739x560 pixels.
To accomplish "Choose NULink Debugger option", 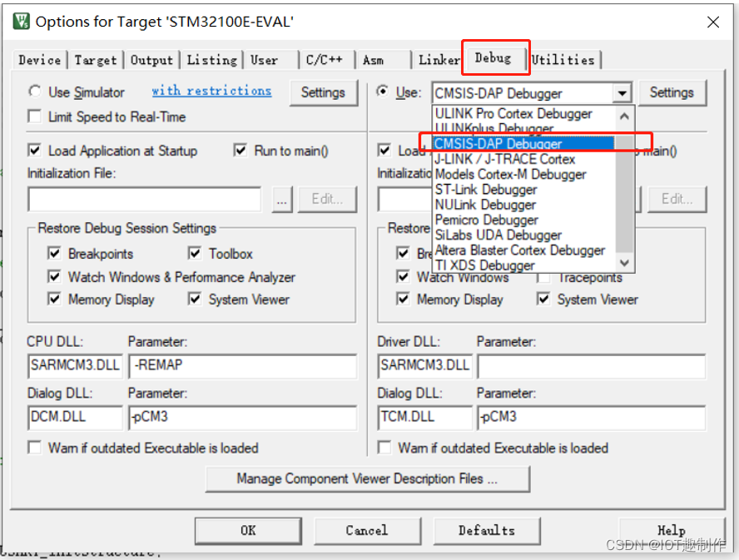I will point(523,205).
